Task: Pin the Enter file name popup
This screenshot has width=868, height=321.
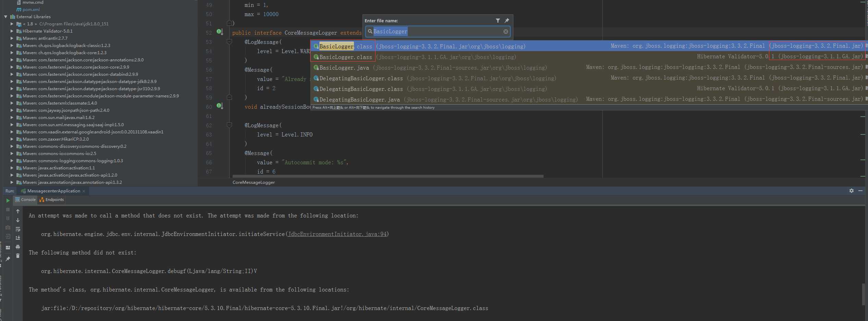Action: (507, 21)
